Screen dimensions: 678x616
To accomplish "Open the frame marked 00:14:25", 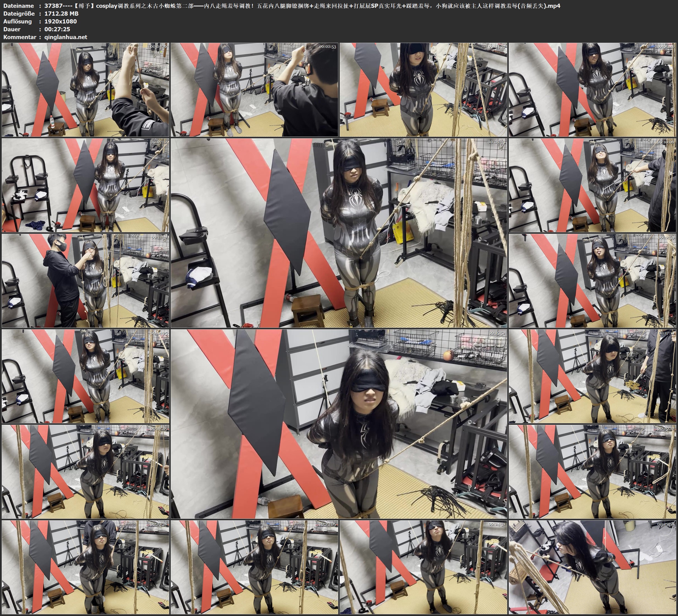I will click(x=85, y=376).
